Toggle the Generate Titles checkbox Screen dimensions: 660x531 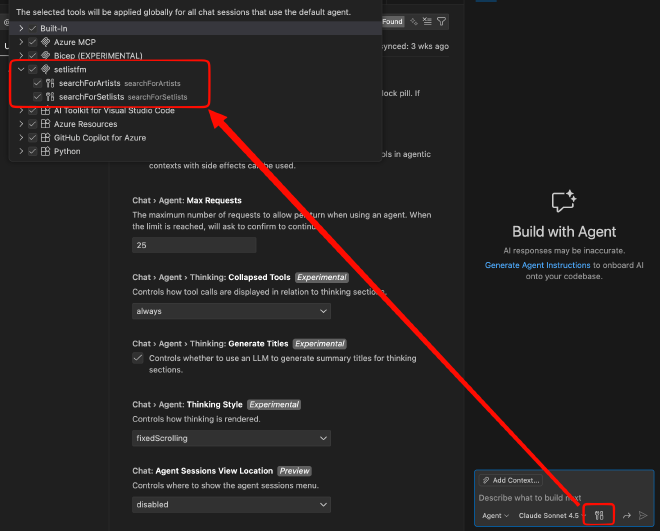(x=138, y=357)
